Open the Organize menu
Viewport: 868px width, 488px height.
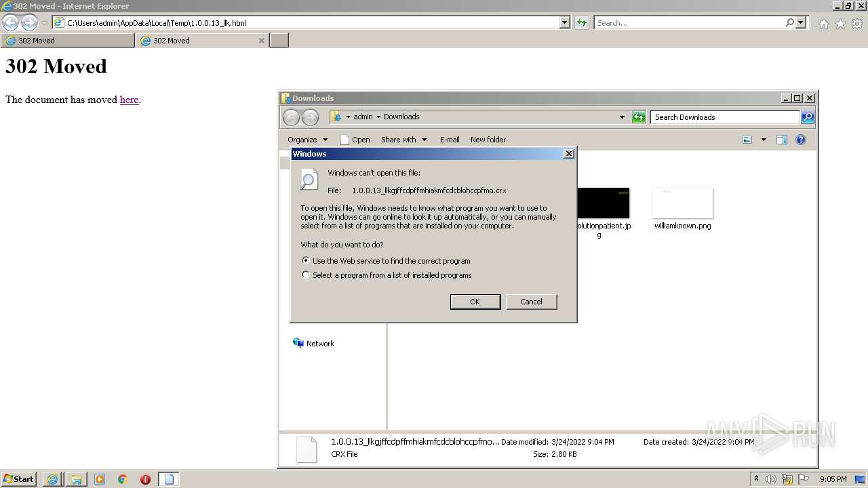pos(307,140)
